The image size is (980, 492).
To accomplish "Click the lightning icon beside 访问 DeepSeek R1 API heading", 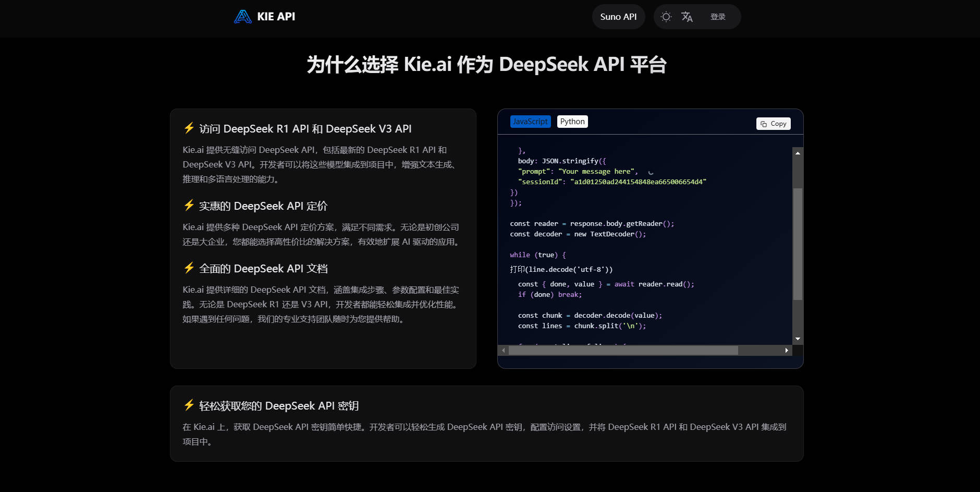I will 189,128.
